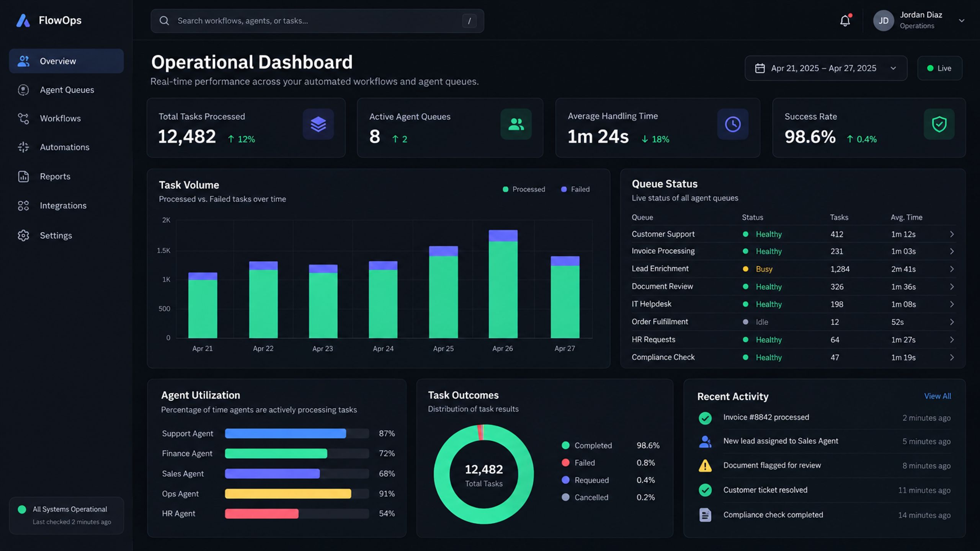Click document icon beside Compliance check completed
The height and width of the screenshot is (551, 980).
coord(705,515)
